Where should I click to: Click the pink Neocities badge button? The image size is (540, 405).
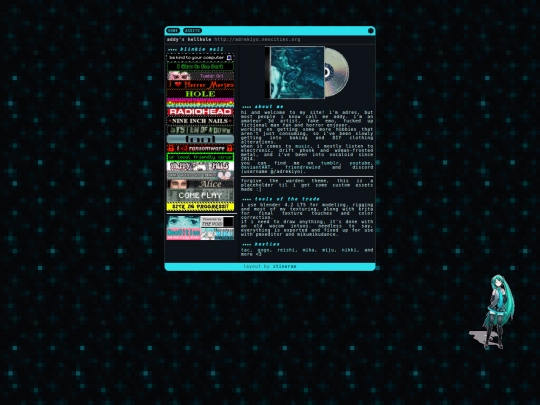(184, 233)
